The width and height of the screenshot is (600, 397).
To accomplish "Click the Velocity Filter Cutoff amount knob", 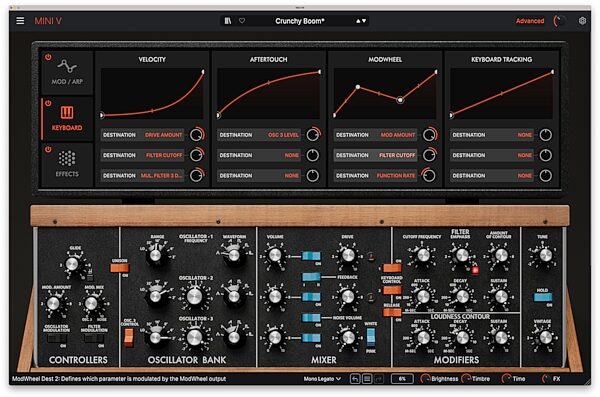I will coord(196,155).
